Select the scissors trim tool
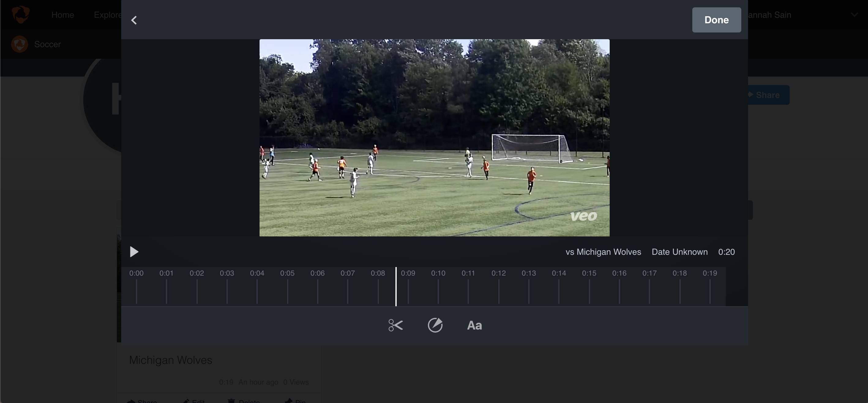 point(395,325)
